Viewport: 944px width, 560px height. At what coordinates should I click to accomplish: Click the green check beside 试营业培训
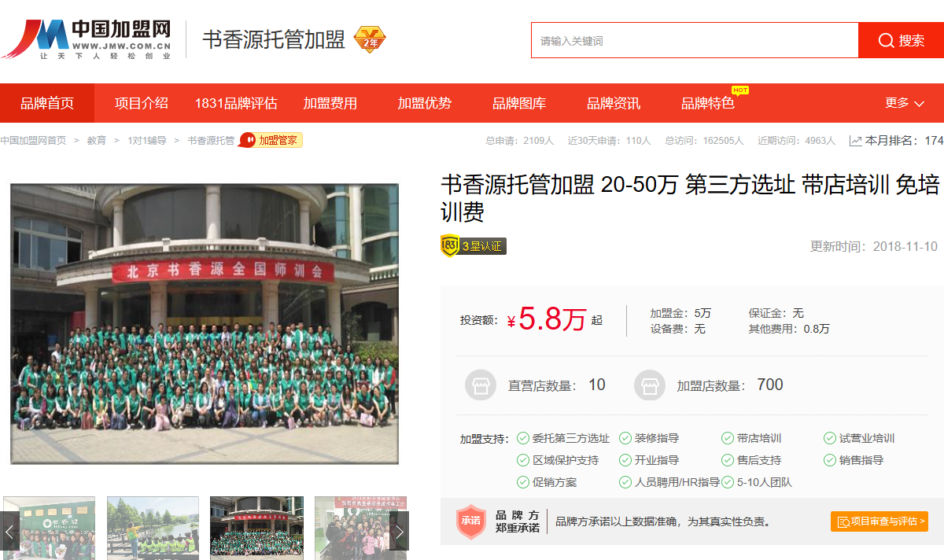coord(830,438)
